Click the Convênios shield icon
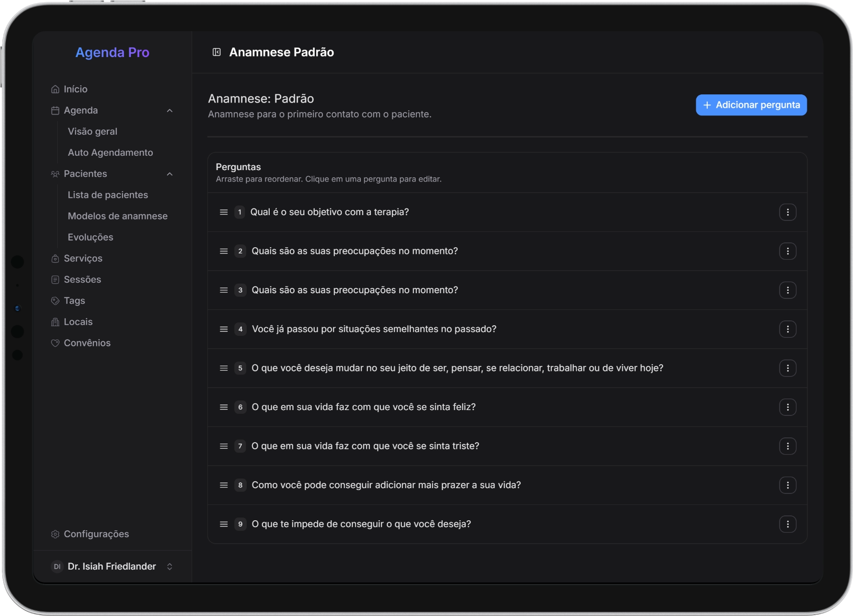This screenshot has height=616, width=853. click(x=56, y=343)
